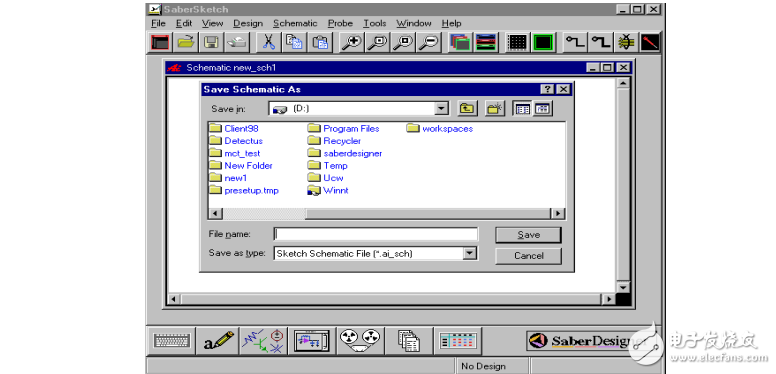
Task: Select the Winnt folder
Action: (x=328, y=190)
